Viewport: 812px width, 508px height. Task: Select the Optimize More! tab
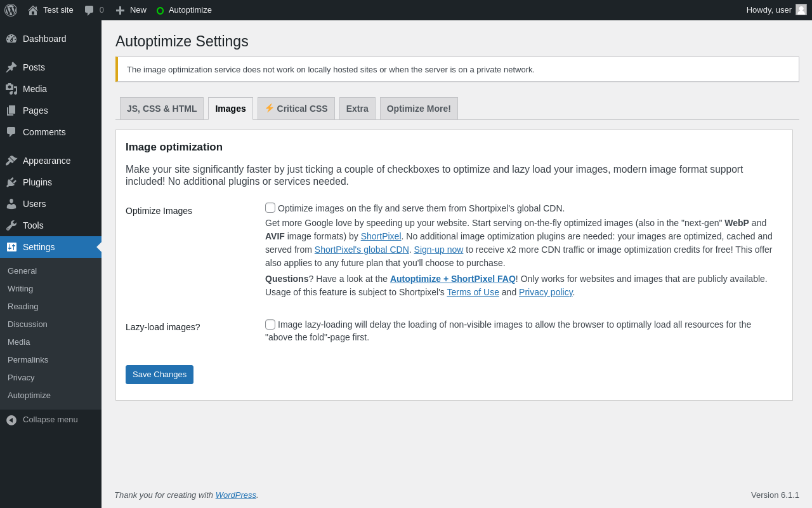(x=419, y=109)
